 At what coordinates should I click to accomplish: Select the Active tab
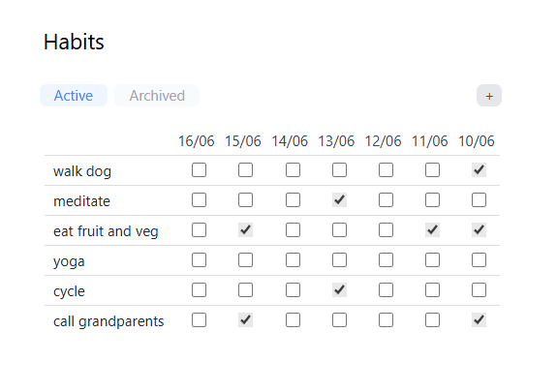[74, 96]
